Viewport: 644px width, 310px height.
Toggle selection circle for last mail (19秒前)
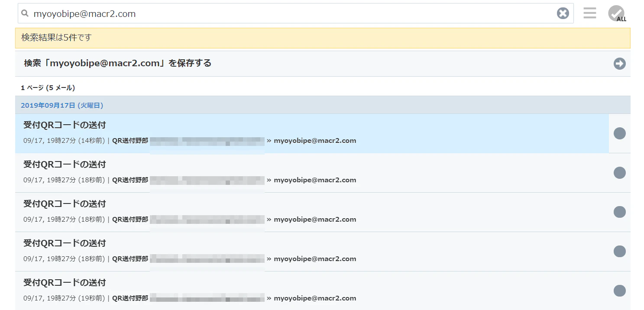[x=620, y=291]
